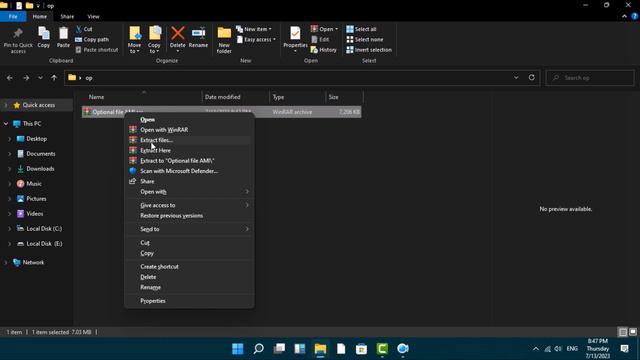Switch to the View tab

[x=93, y=16]
